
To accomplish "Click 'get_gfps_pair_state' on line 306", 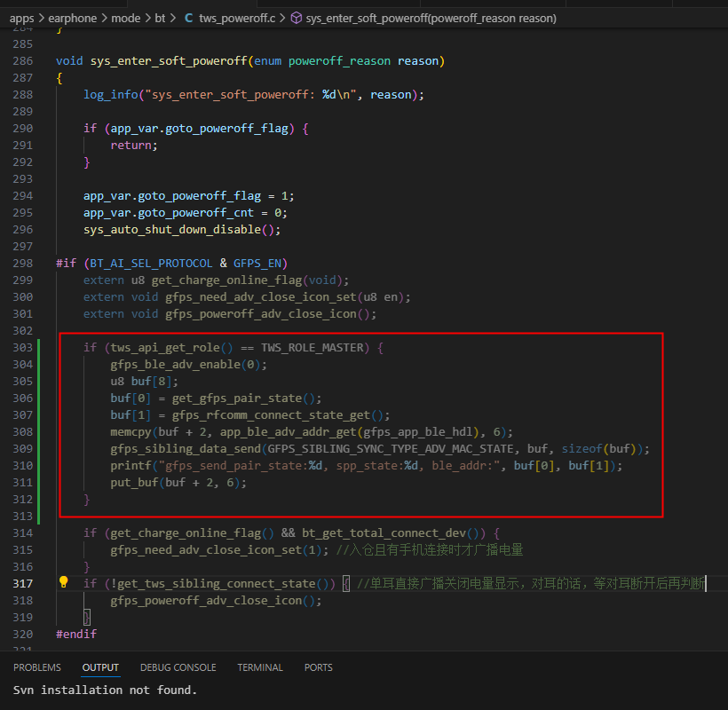I will 237,398.
